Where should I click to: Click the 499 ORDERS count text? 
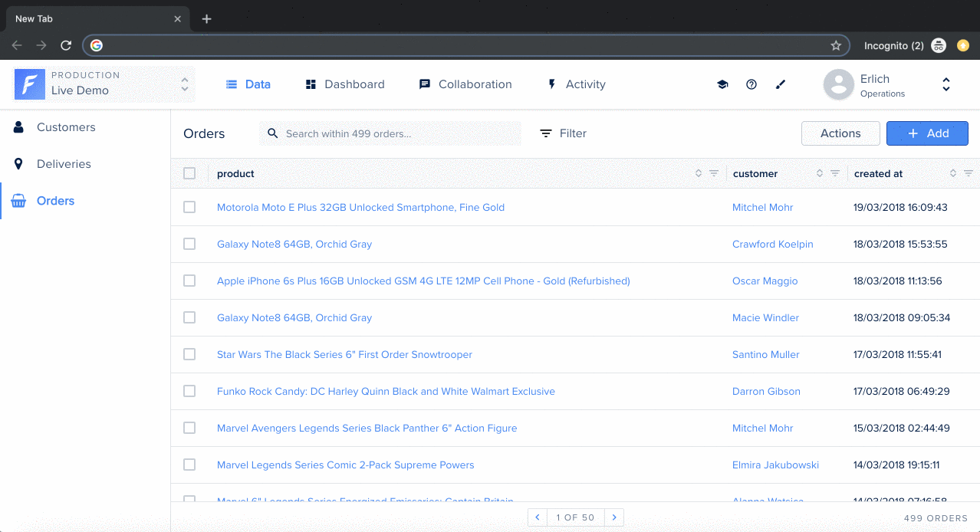click(936, 518)
